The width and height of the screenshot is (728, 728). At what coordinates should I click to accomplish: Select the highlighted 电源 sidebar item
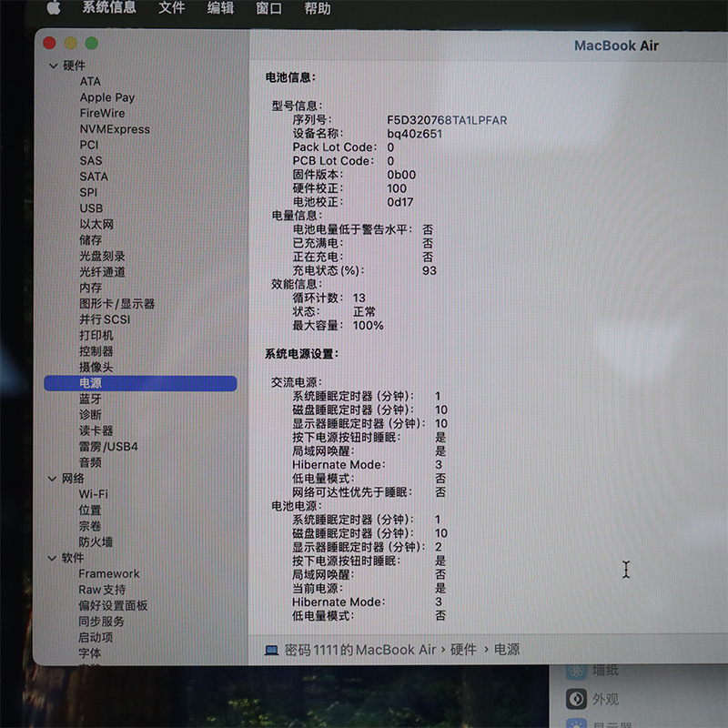[x=140, y=383]
